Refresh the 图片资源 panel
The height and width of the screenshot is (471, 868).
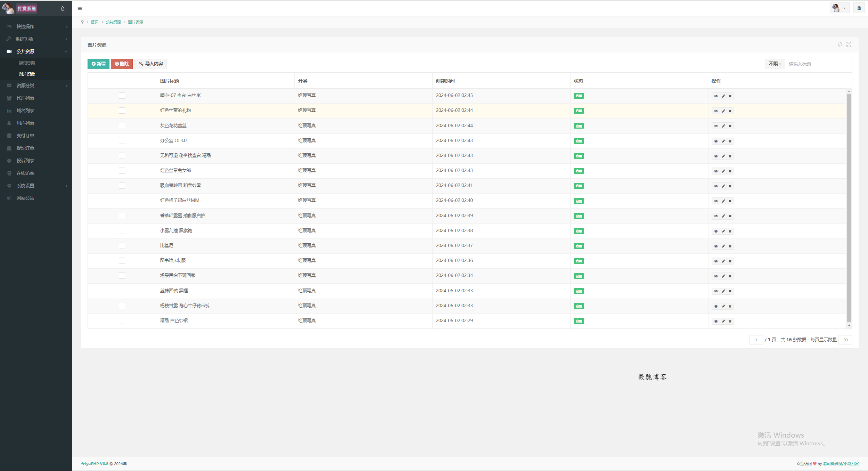tap(840, 44)
